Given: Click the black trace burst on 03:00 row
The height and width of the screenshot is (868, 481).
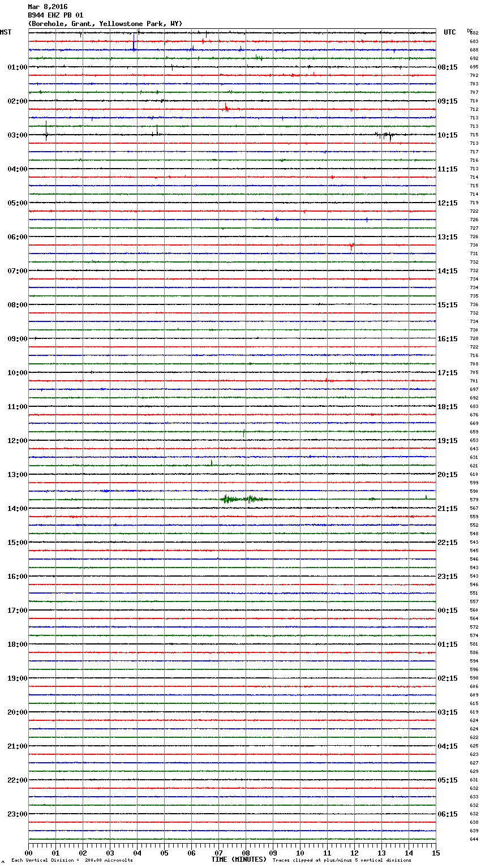Looking at the screenshot, I should (x=386, y=135).
